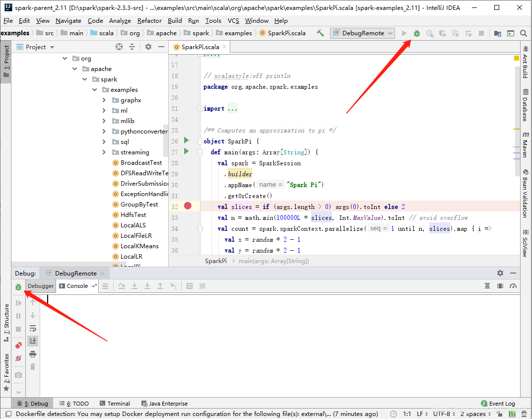The width and height of the screenshot is (532, 419).
Task: Hide the Project panel with minus icon
Action: 161,47
